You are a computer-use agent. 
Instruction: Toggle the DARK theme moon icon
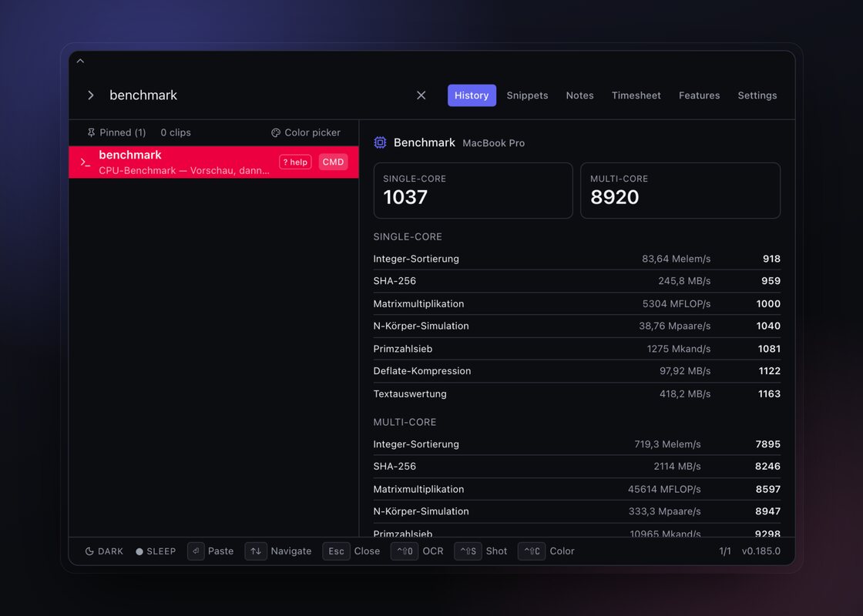pyautogui.click(x=89, y=551)
